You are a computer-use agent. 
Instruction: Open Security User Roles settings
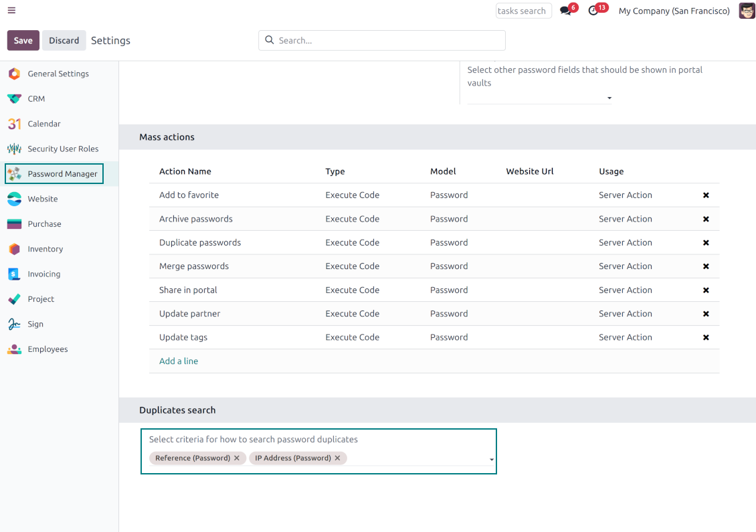63,149
